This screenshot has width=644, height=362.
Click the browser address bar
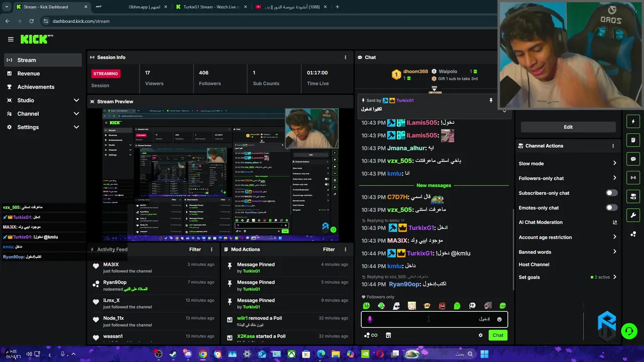tap(267, 21)
